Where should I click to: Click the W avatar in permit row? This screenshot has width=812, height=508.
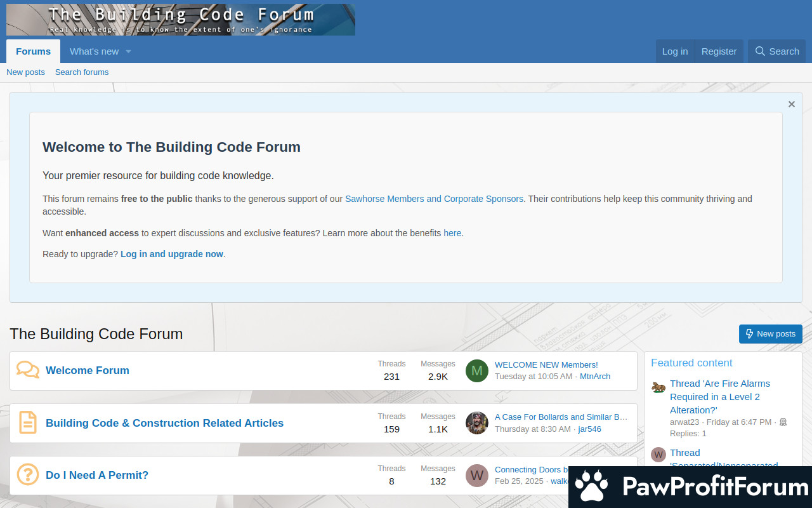coord(477,475)
